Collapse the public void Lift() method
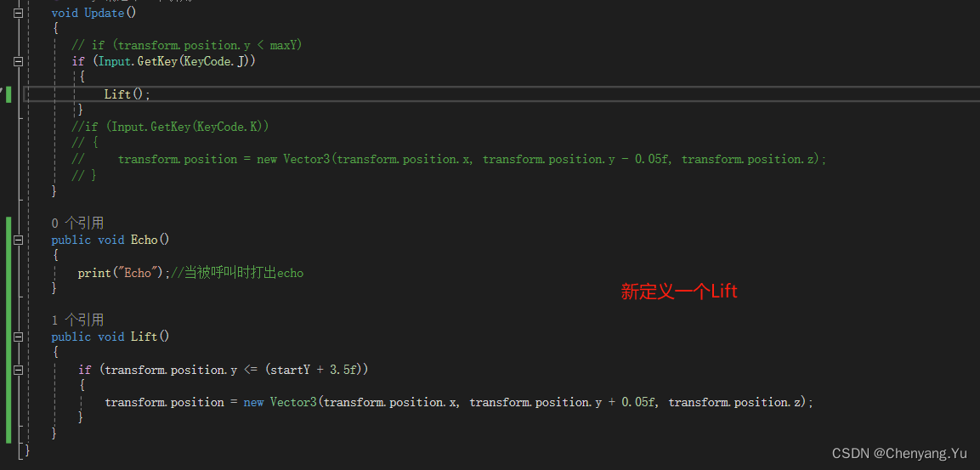980x470 pixels. [x=18, y=337]
